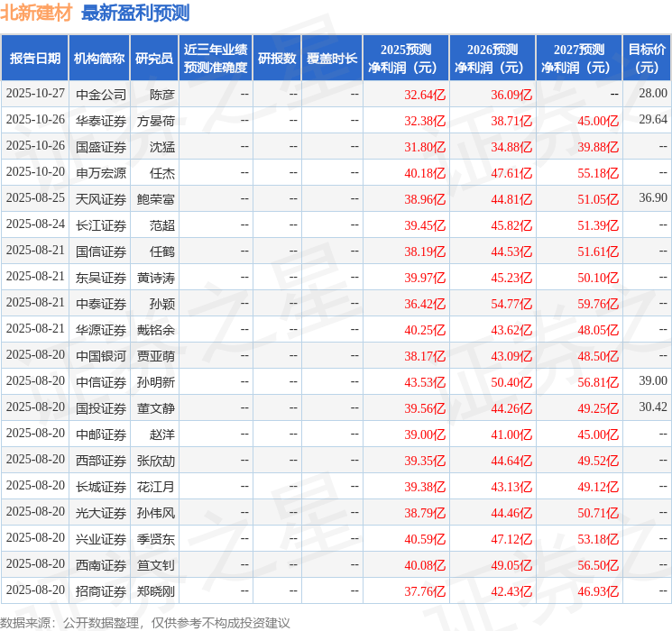Click the 目标价 column header

(647, 58)
